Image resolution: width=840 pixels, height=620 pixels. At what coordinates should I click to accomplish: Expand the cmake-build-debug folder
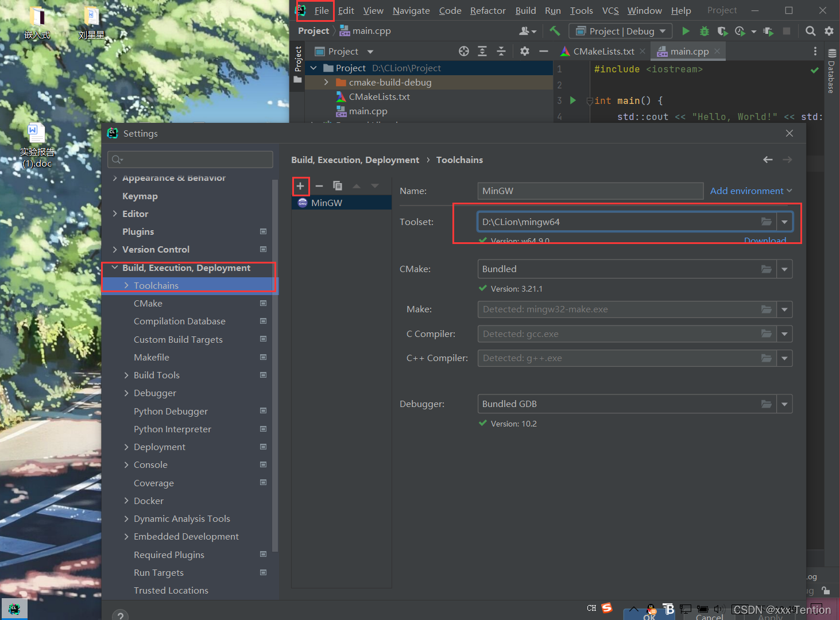(326, 83)
